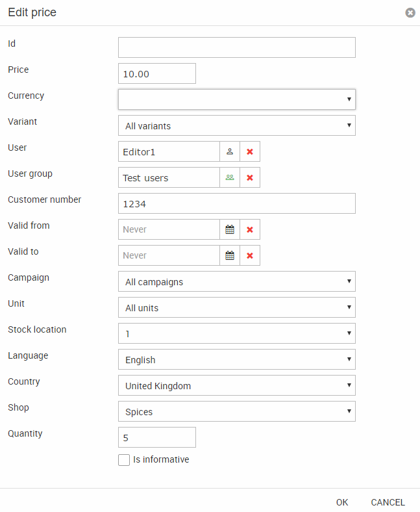Open the Valid to calendar picker
This screenshot has width=420, height=512.
tap(230, 255)
